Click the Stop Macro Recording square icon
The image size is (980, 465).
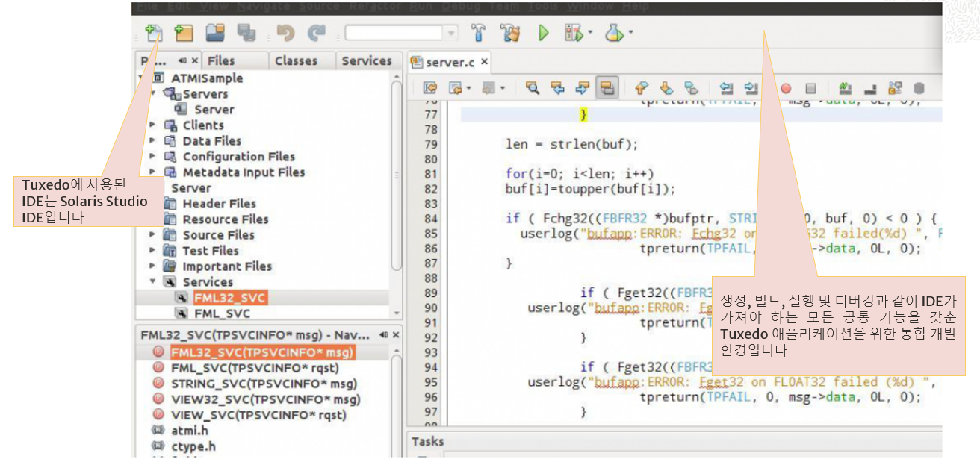(x=810, y=88)
